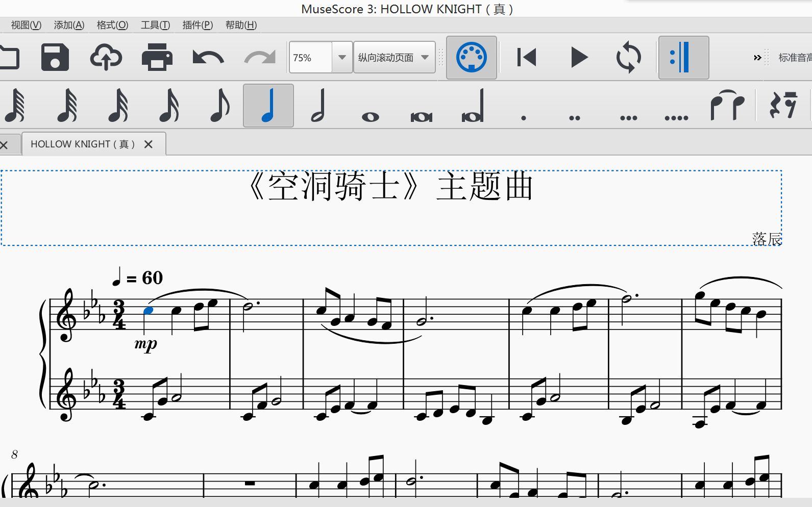Click the 75% zoom input field
Screen dimensions: 812x507
pos(311,57)
